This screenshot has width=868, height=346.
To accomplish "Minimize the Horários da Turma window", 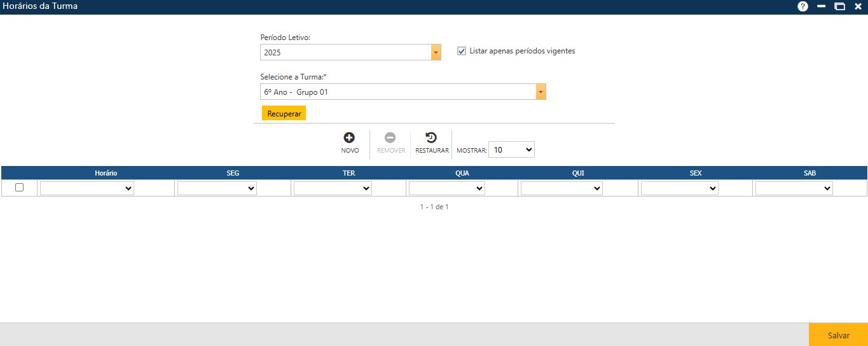I will [x=821, y=6].
